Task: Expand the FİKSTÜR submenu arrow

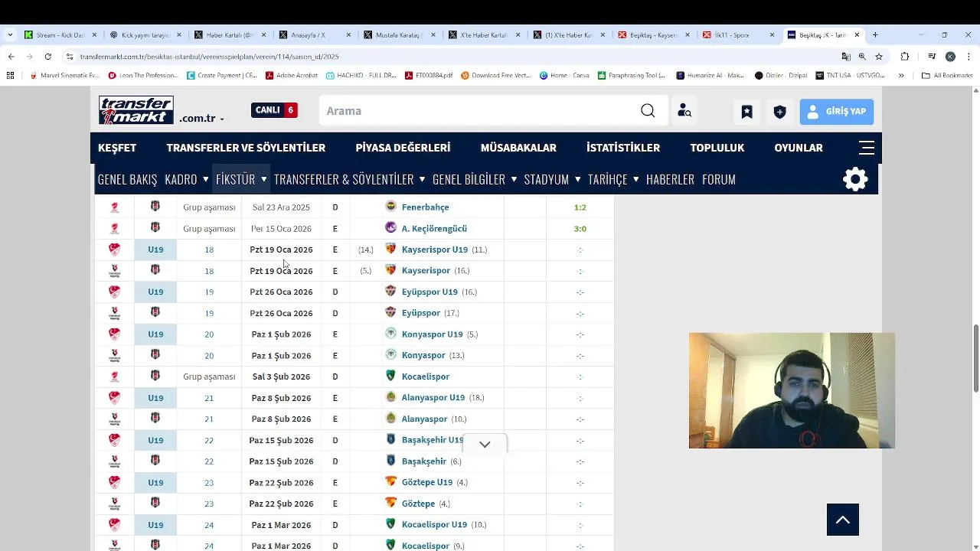Action: pyautogui.click(x=263, y=179)
